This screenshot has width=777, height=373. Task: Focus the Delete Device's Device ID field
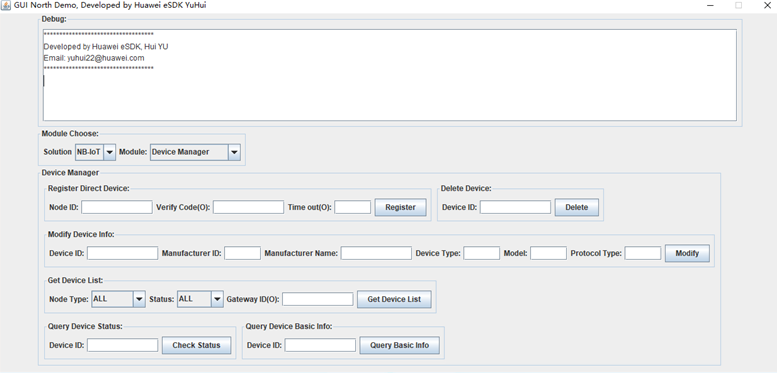[515, 207]
